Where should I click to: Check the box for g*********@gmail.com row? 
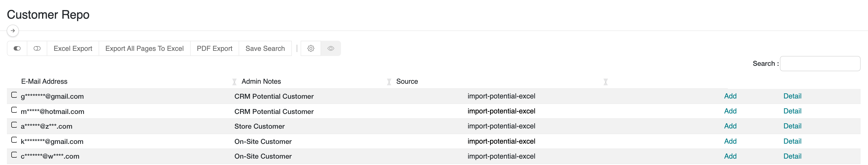(14, 95)
